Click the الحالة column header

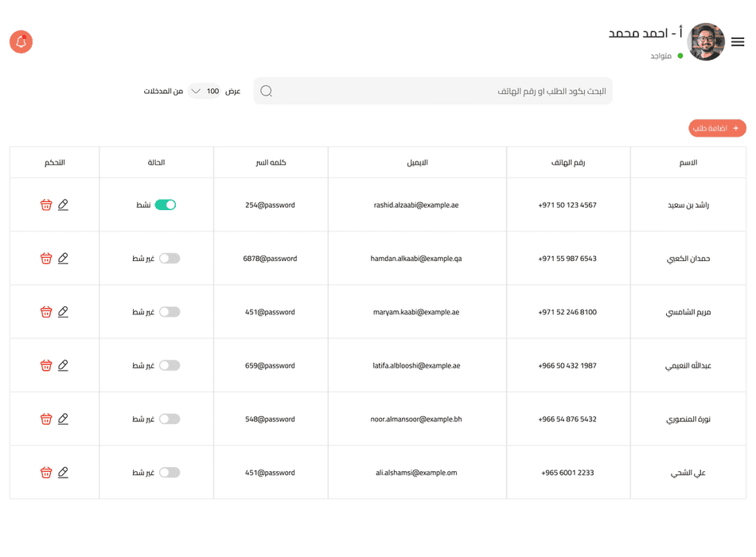(x=156, y=162)
